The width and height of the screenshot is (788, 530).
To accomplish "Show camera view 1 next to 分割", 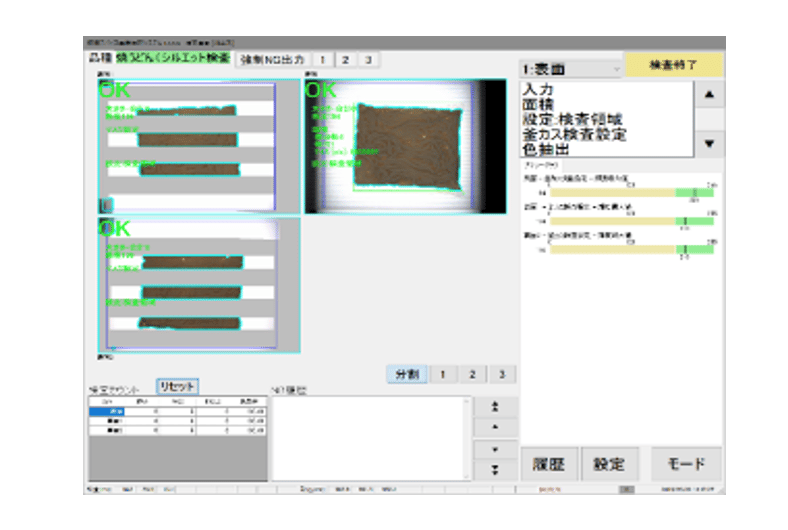I will [x=443, y=374].
